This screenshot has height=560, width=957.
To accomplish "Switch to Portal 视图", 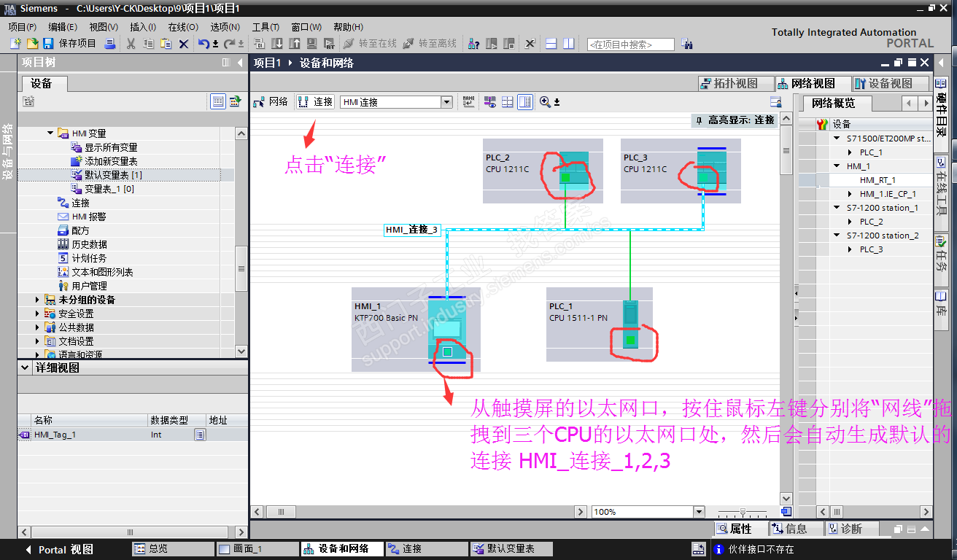I will 60,549.
